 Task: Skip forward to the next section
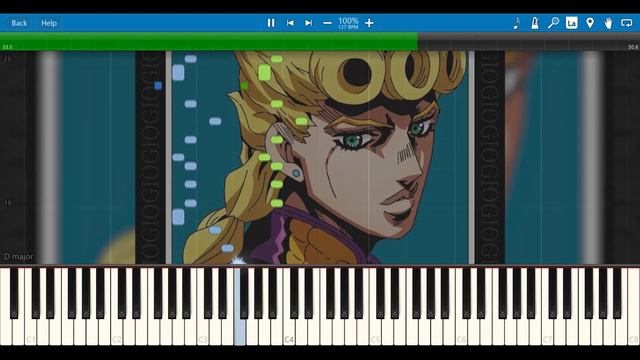(309, 23)
